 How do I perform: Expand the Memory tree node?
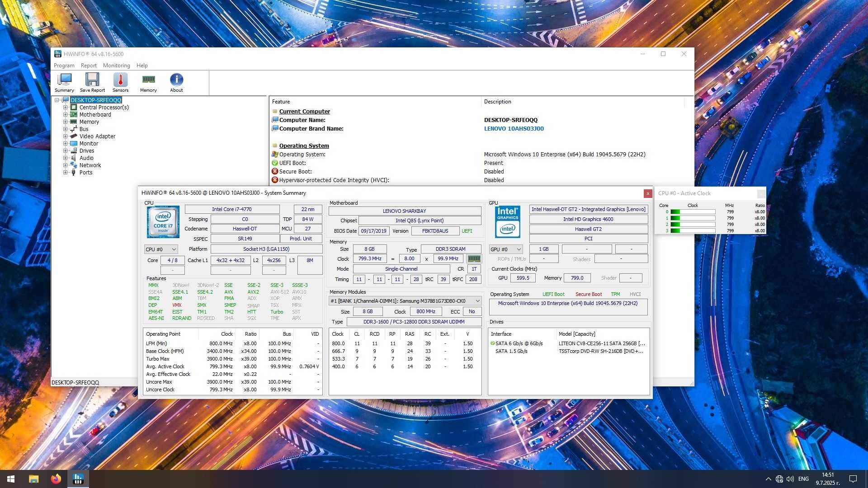tap(65, 122)
